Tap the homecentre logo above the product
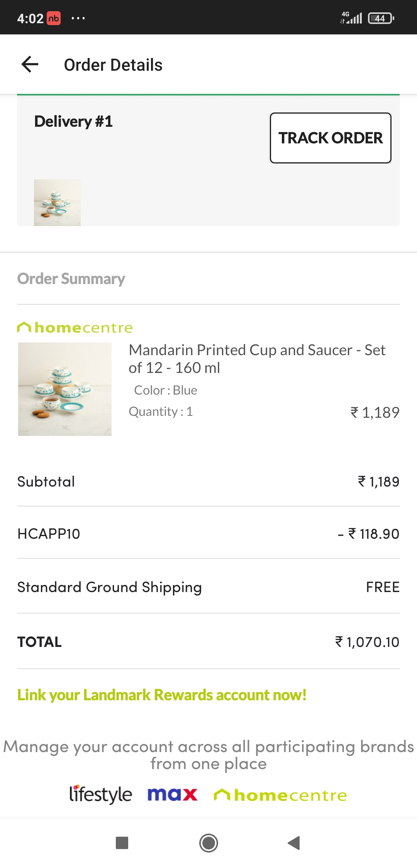 coord(75,328)
